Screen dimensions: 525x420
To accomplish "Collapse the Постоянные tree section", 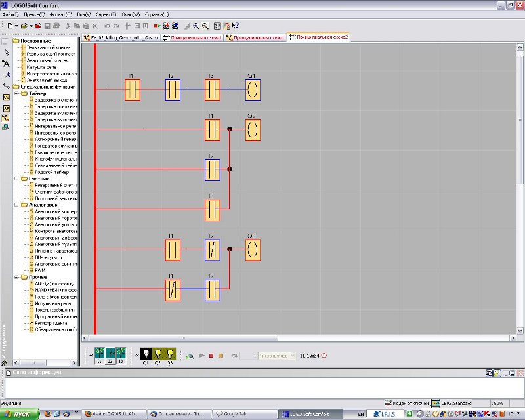I will (17, 41).
